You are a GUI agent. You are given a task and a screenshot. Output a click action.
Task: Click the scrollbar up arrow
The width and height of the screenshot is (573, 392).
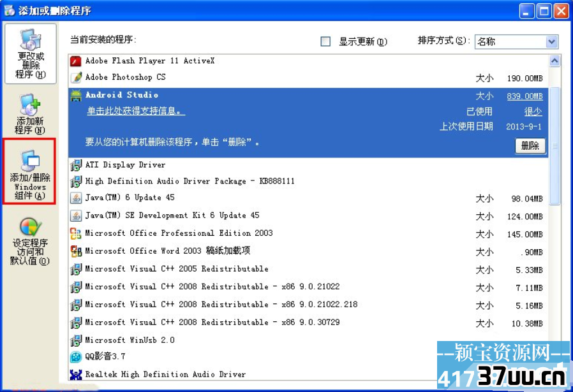(x=554, y=61)
